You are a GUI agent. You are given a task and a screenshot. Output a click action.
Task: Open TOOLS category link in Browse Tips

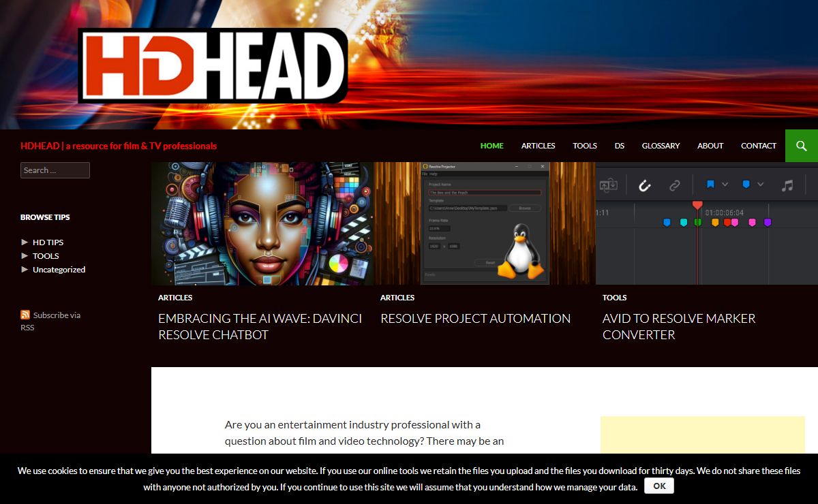click(x=46, y=256)
